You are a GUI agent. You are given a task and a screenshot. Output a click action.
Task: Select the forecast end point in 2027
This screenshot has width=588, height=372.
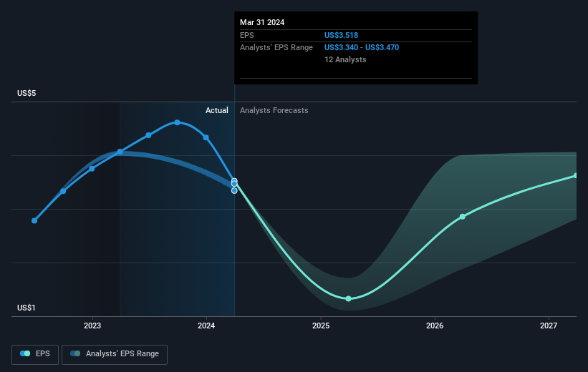tap(576, 176)
